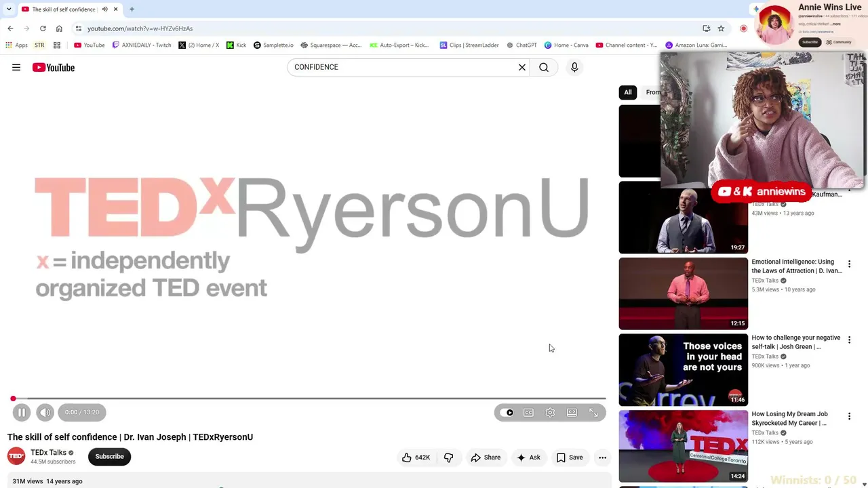Open the browser home page
This screenshot has height=488, width=868.
coord(59,28)
